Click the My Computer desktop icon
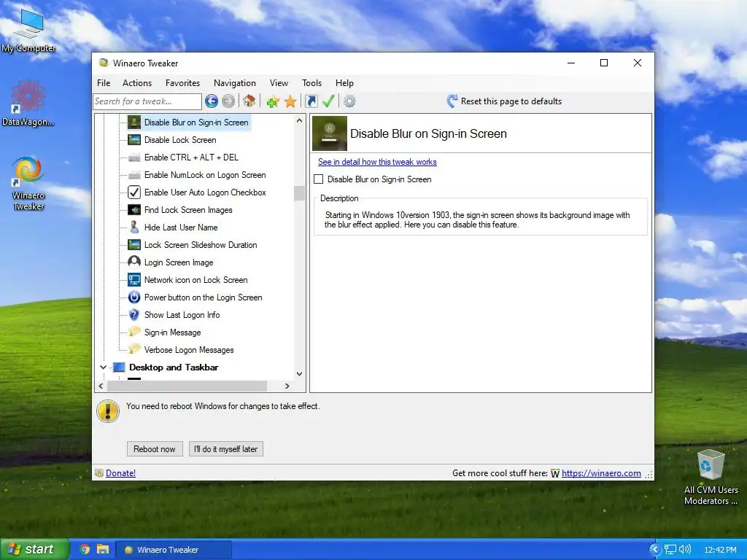Image resolution: width=747 pixels, height=560 pixels. pos(28,31)
